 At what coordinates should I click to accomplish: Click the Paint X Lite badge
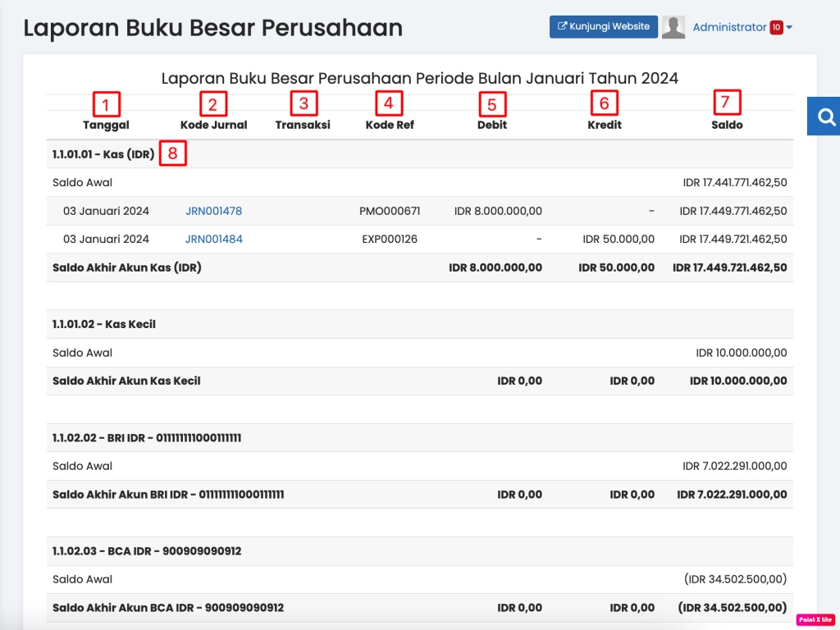click(x=815, y=619)
